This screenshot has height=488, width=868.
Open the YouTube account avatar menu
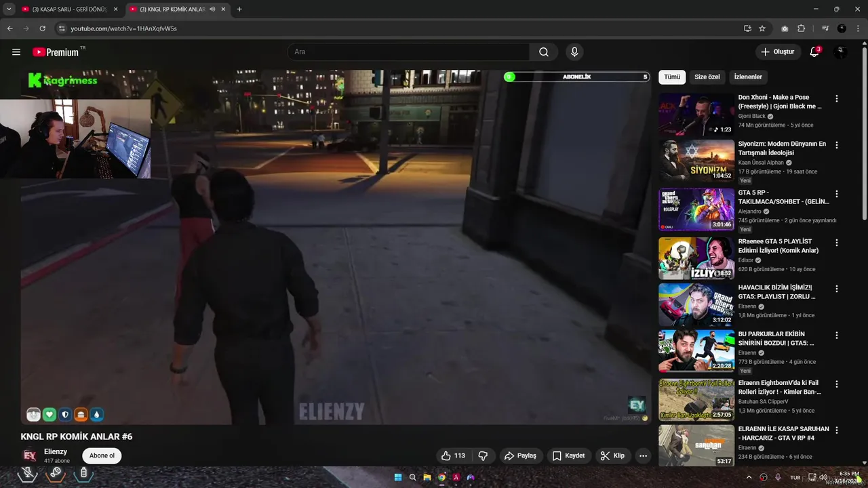point(840,52)
